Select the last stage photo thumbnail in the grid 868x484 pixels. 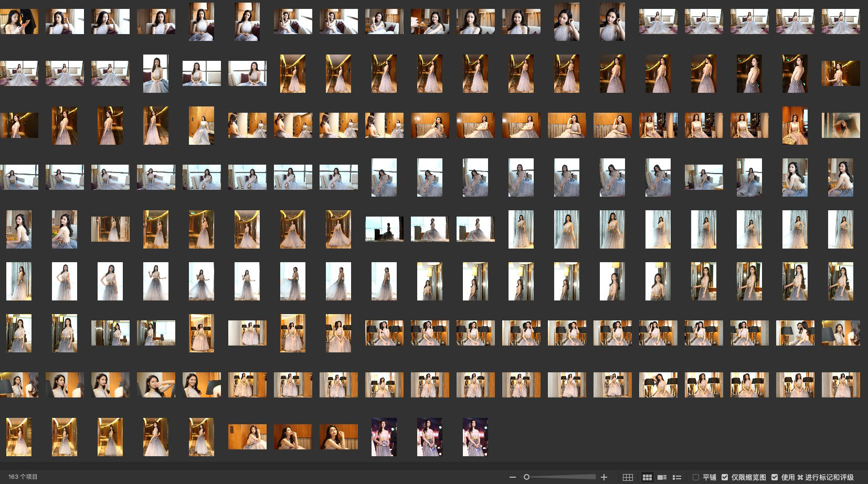pyautogui.click(x=475, y=437)
